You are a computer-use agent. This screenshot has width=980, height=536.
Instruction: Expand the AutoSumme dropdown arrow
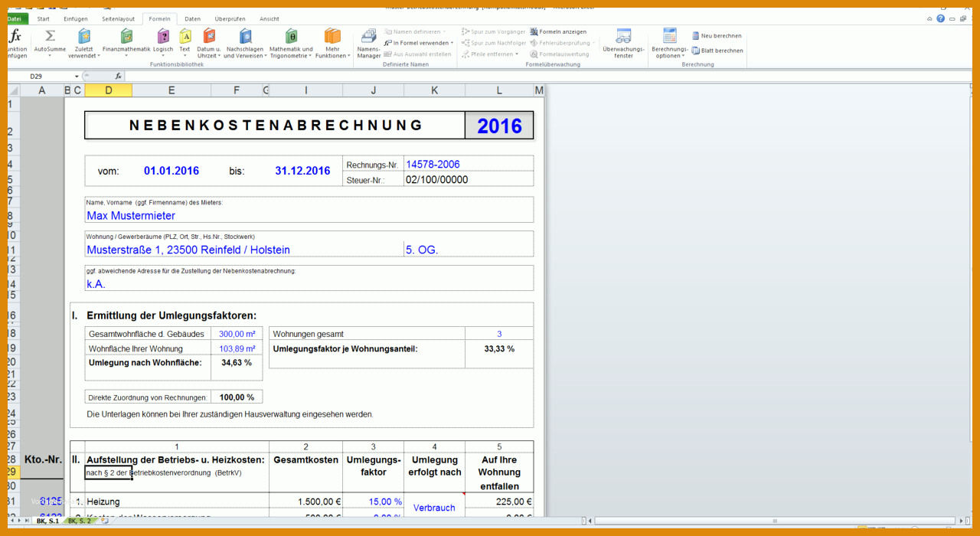click(x=50, y=55)
